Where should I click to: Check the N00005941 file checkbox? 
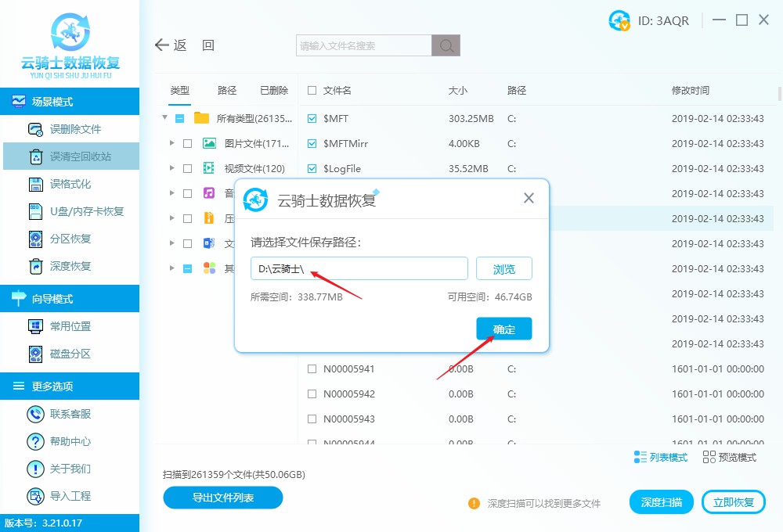(312, 368)
